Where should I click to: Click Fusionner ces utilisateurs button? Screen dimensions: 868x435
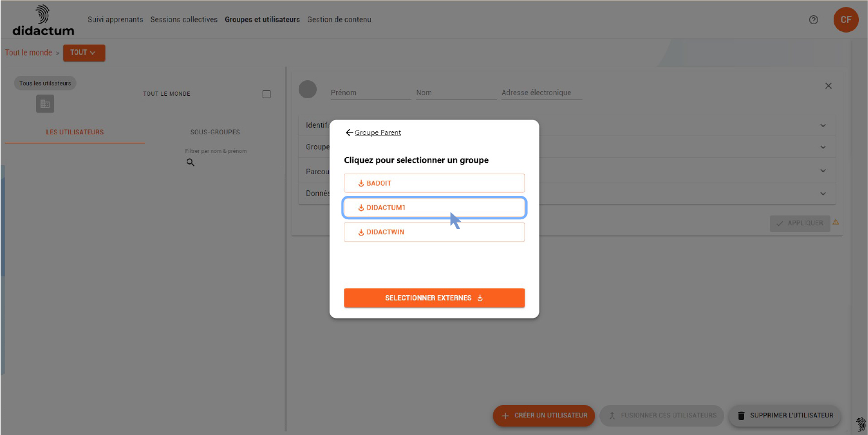coord(661,416)
